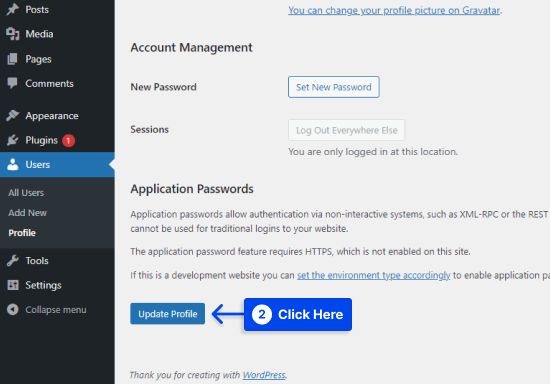Image resolution: width=550 pixels, height=384 pixels.
Task: Click the Plugins update count badge
Action: (x=68, y=140)
